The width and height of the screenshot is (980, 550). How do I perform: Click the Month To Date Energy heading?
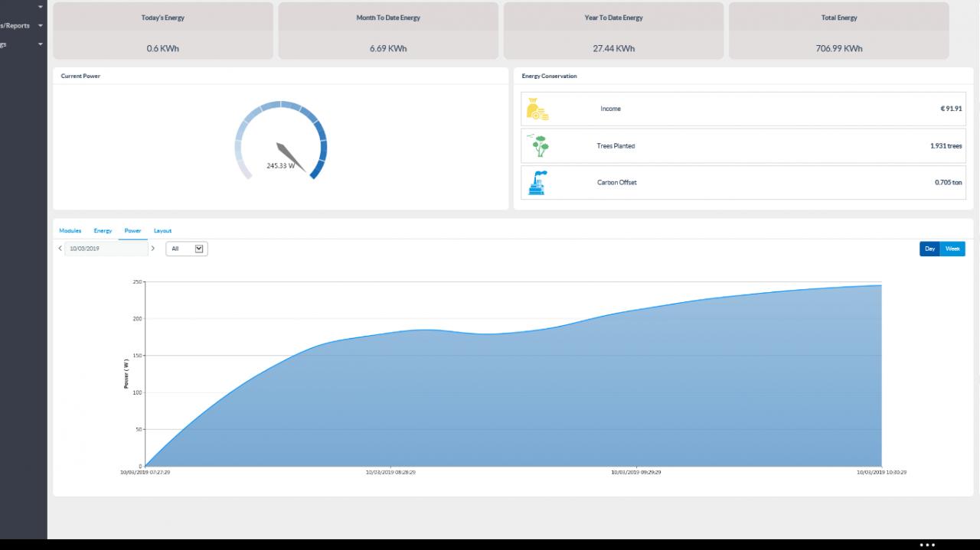(x=388, y=18)
